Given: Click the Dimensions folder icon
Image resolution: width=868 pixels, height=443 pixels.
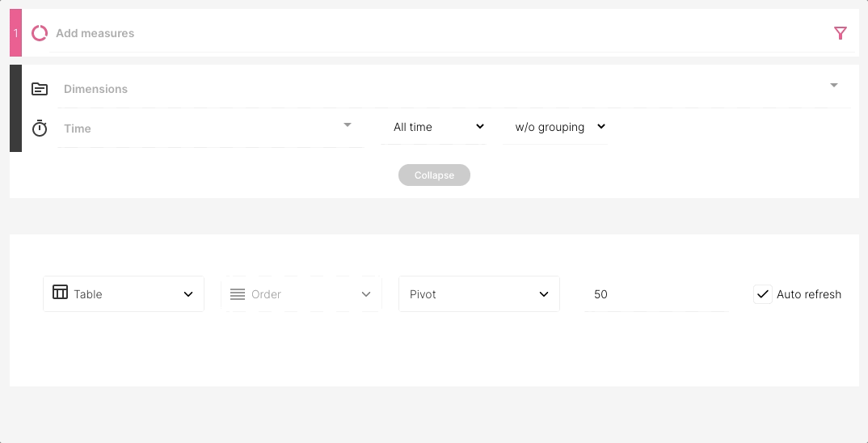Looking at the screenshot, I should pyautogui.click(x=40, y=89).
